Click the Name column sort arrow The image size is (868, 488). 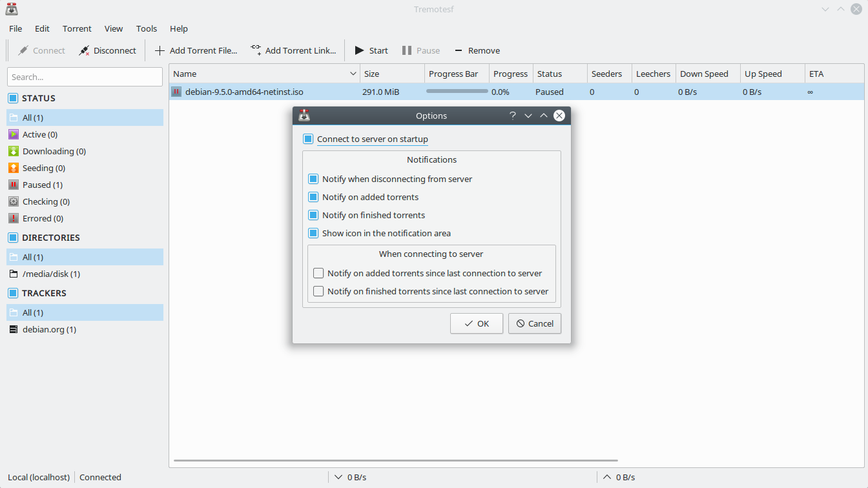353,74
